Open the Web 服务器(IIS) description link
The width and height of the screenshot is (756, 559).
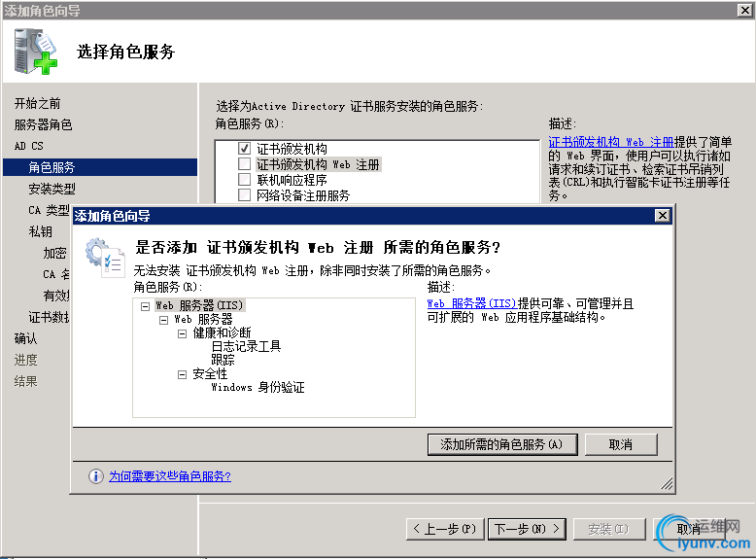tap(471, 303)
